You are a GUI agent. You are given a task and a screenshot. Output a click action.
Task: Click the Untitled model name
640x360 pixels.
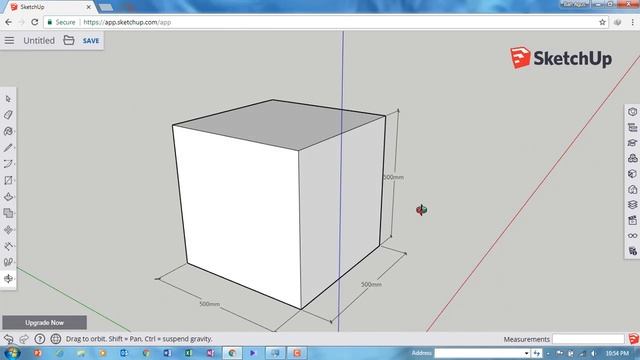tap(39, 40)
